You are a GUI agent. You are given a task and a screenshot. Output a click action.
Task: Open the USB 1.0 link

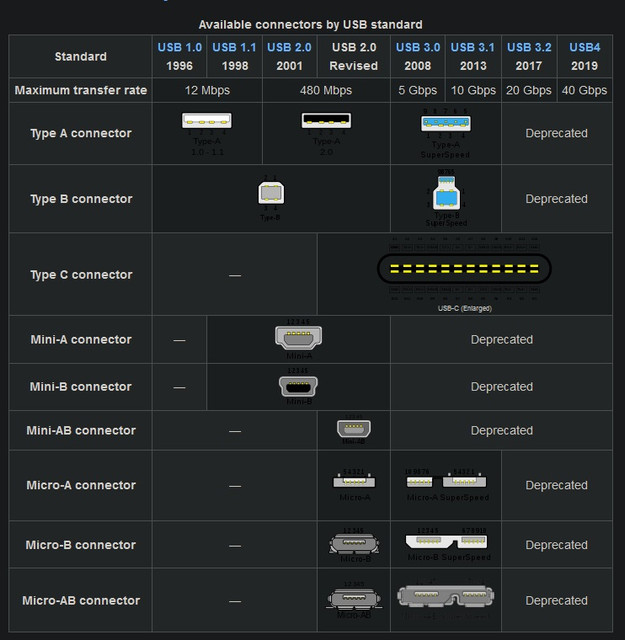[180, 47]
